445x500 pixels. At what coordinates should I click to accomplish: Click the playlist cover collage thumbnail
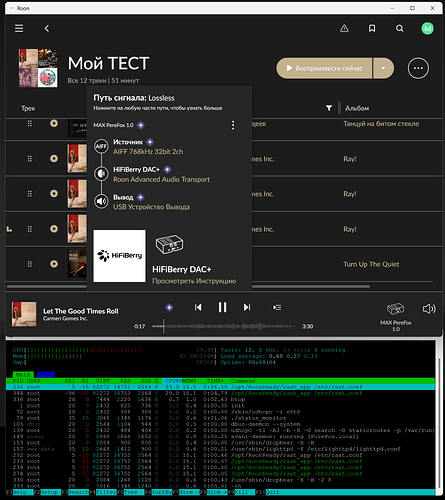tap(38, 68)
